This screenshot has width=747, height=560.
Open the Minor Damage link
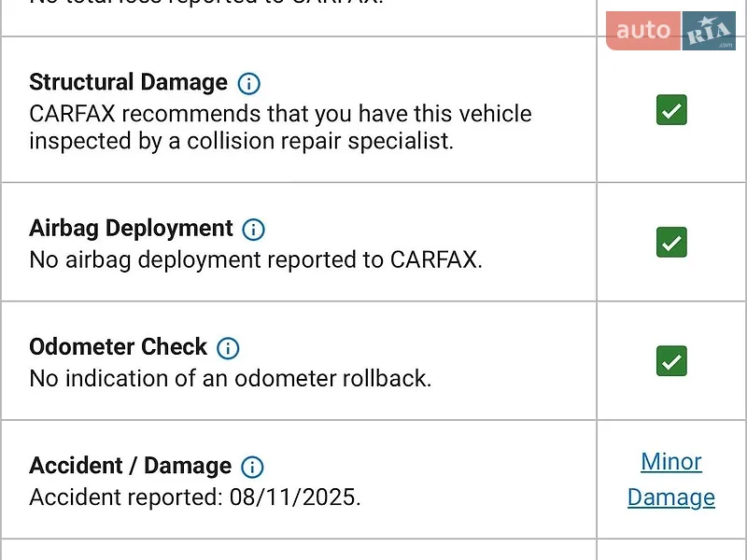click(671, 479)
